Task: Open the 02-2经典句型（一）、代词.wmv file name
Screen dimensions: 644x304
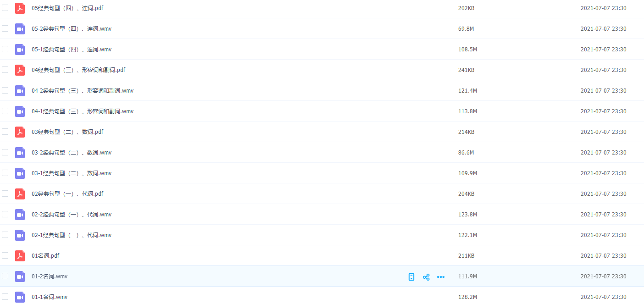Action: click(72, 215)
